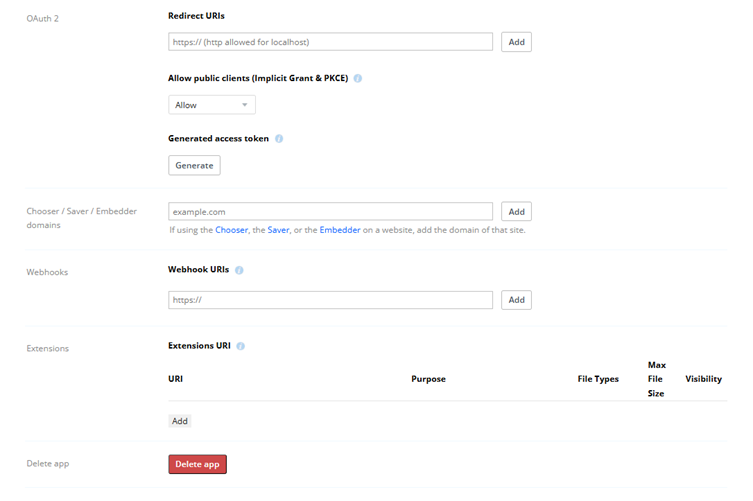Image resolution: width=753 pixels, height=501 pixels.
Task: Click the Visibility column header
Action: (703, 379)
